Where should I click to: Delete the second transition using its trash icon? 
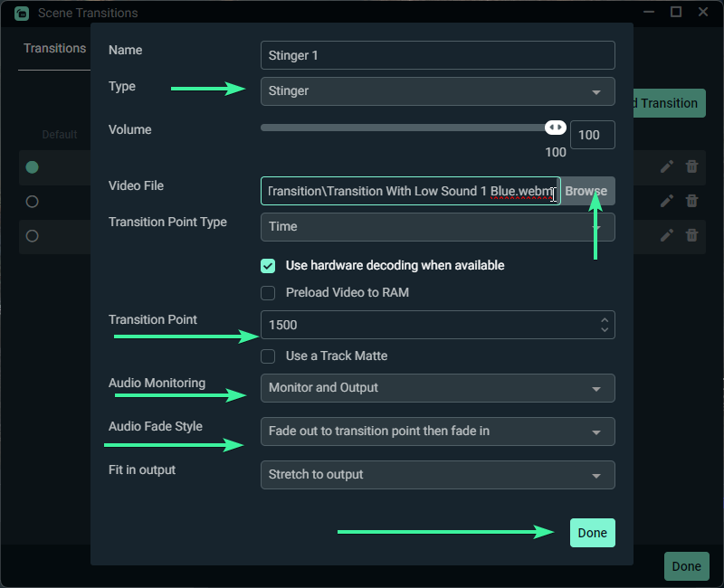pyautogui.click(x=691, y=201)
